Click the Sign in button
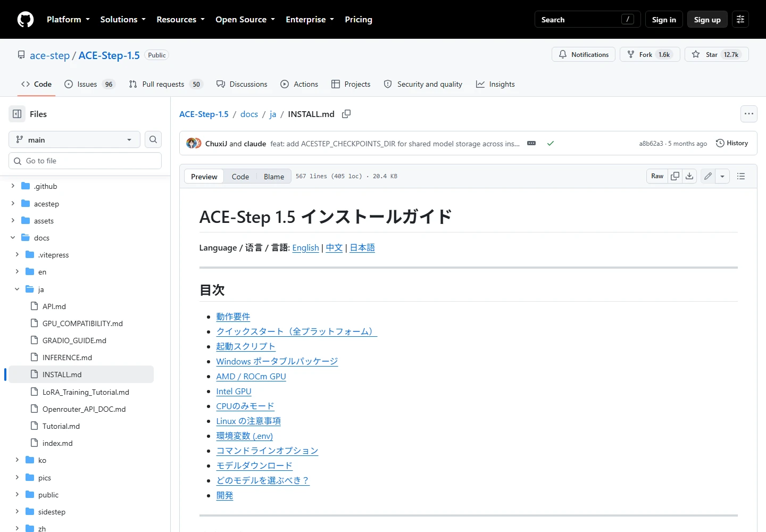 tap(664, 19)
